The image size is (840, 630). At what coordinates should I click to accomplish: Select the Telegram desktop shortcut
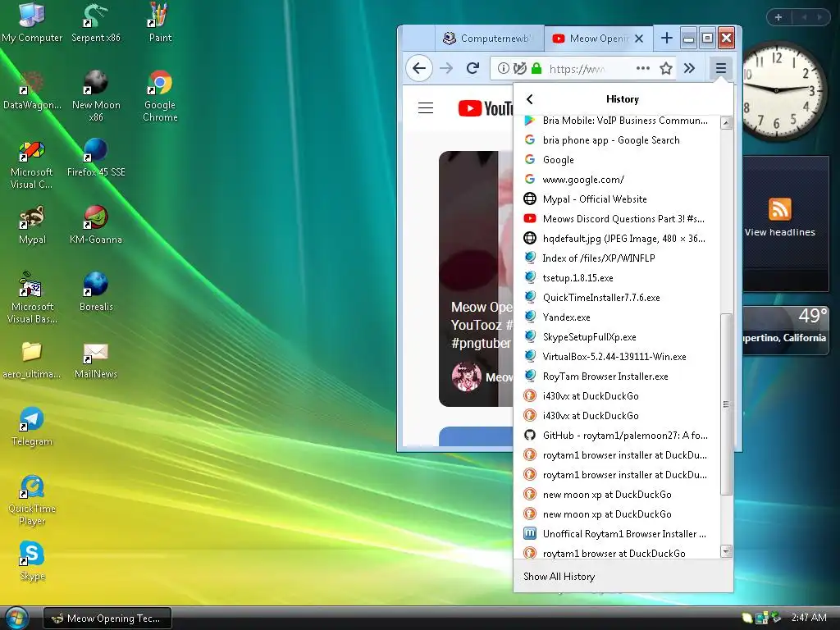point(32,427)
